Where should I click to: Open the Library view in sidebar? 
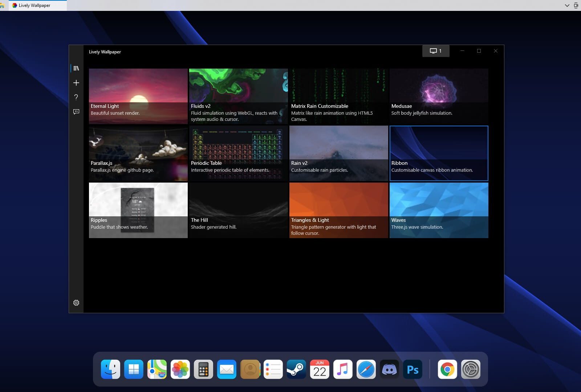click(76, 68)
